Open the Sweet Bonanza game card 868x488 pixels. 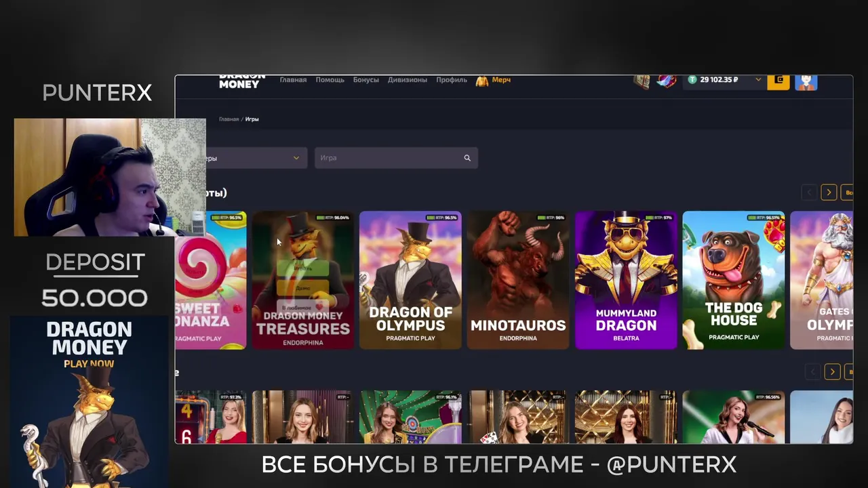pyautogui.click(x=211, y=280)
